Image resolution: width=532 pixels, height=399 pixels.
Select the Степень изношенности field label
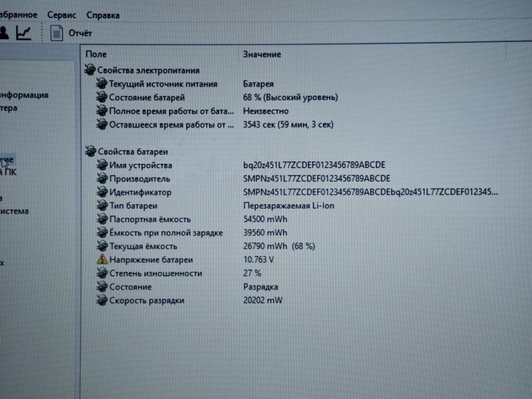156,273
